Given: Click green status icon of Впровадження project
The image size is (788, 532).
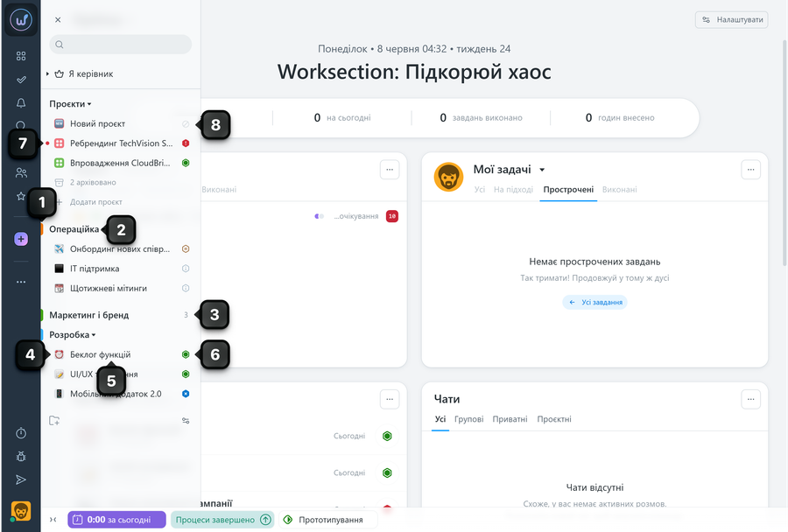Looking at the screenshot, I should 186,163.
